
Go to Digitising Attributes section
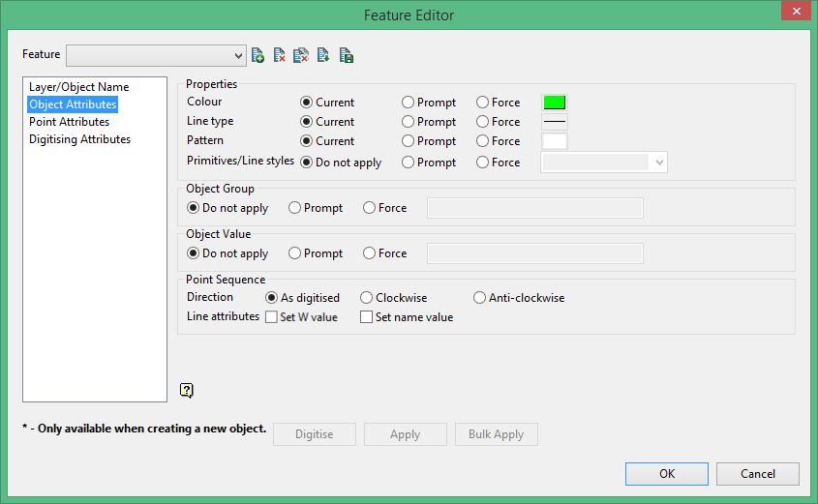pos(79,139)
